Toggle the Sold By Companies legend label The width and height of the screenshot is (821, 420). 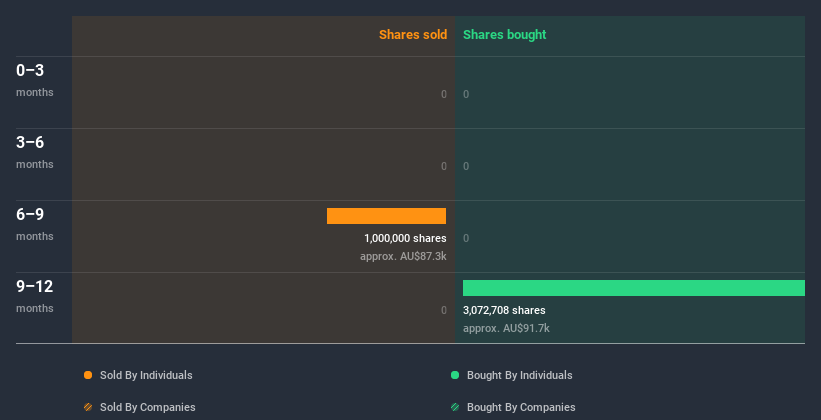coord(148,407)
